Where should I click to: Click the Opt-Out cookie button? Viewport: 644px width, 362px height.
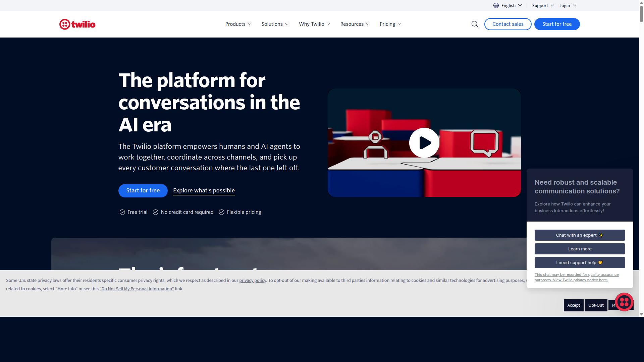pyautogui.click(x=596, y=305)
